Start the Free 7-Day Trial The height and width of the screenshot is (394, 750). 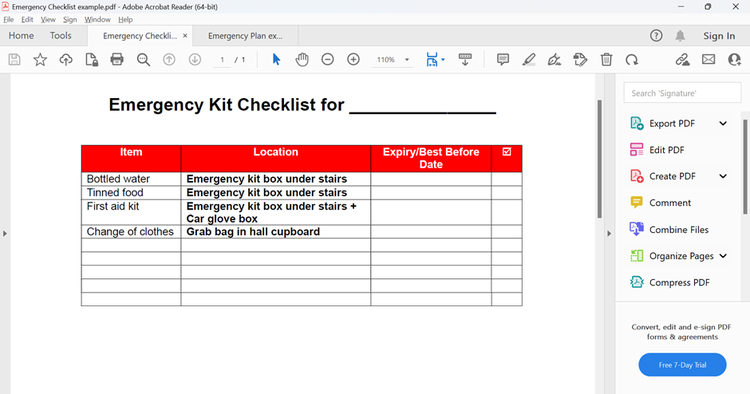tap(683, 365)
